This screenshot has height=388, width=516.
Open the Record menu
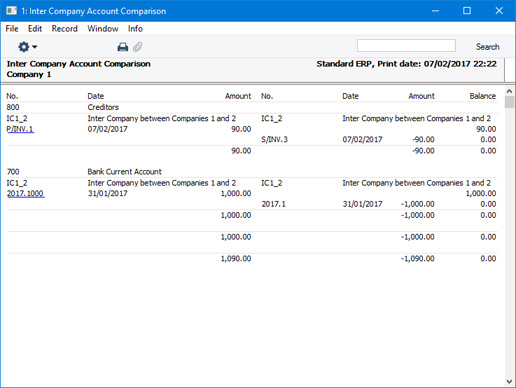pos(65,29)
